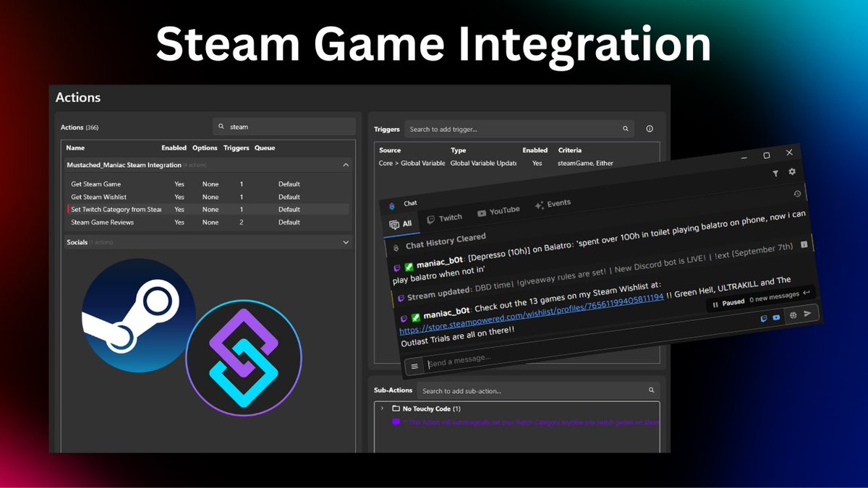Click the Type column header in Triggers
The height and width of the screenshot is (488, 868).
(459, 150)
